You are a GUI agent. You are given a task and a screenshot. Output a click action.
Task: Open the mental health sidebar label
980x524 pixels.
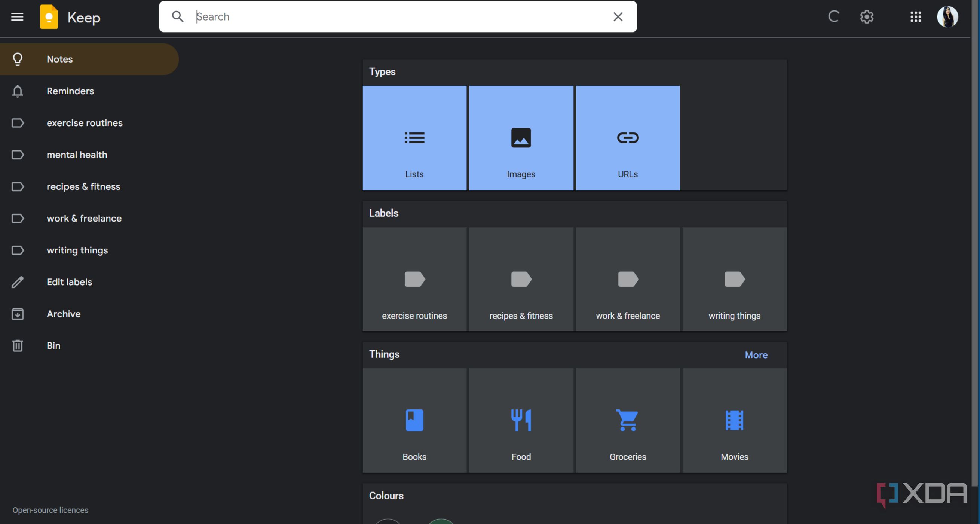click(x=89, y=155)
